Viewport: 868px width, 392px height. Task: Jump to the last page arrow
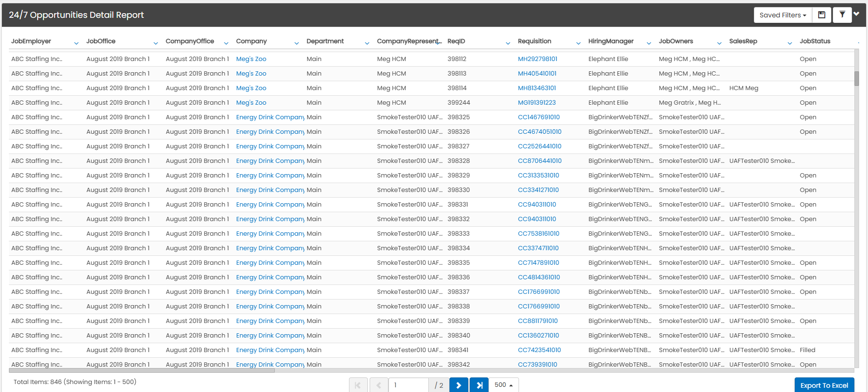tap(479, 385)
